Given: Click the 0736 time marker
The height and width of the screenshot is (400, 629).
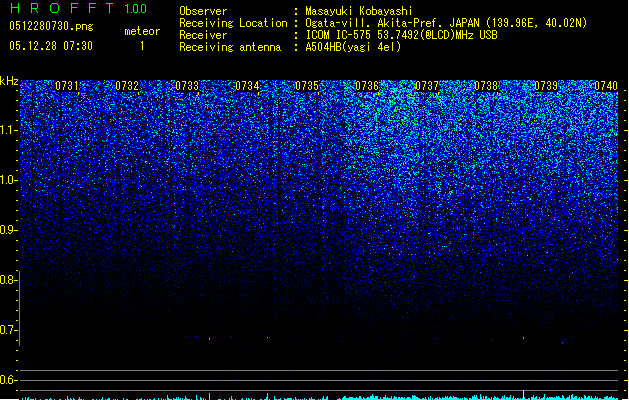Looking at the screenshot, I should click(367, 86).
